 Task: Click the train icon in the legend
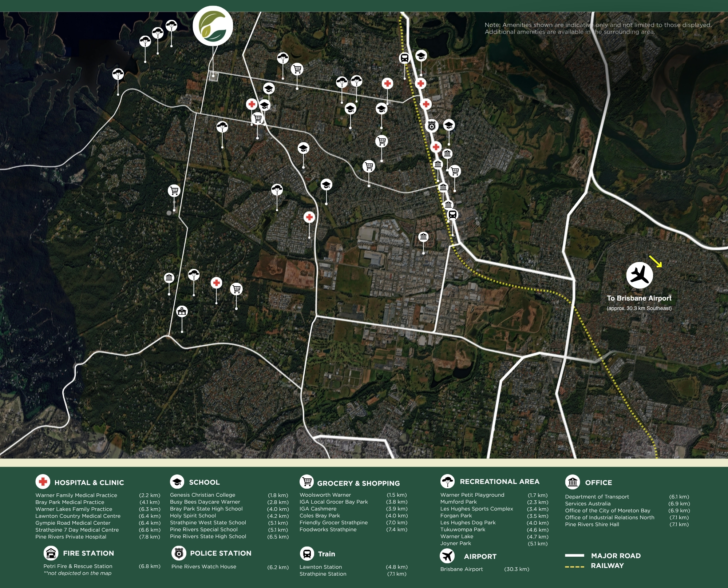307,554
